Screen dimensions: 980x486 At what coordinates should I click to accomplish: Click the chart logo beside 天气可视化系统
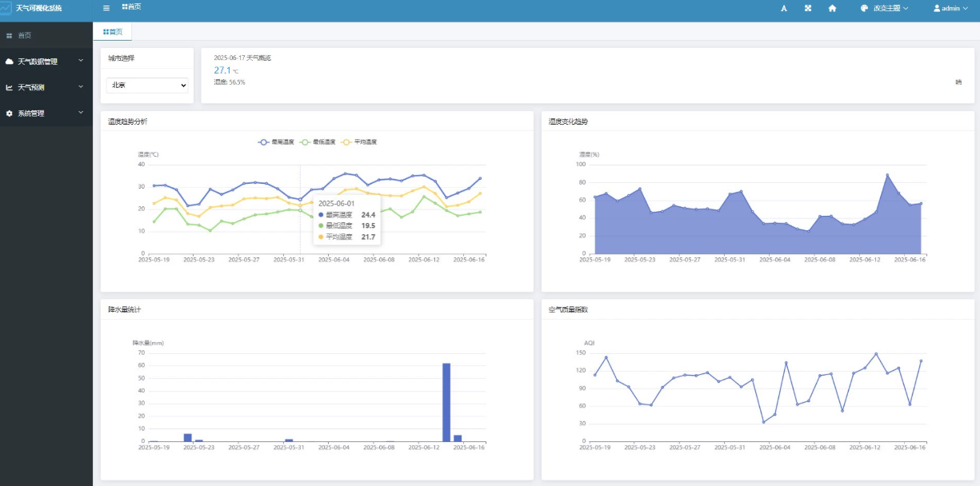tap(6, 8)
